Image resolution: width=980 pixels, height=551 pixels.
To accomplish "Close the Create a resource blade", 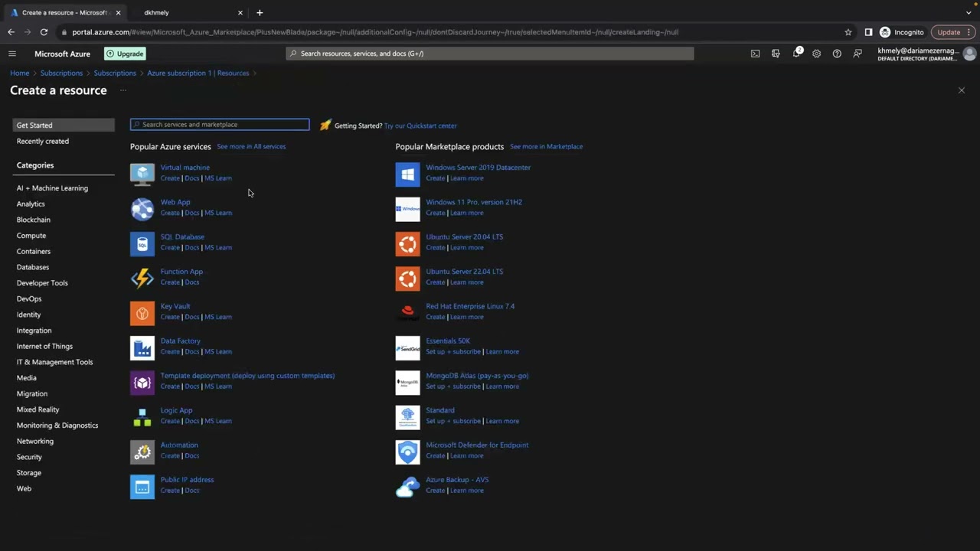I will [962, 90].
